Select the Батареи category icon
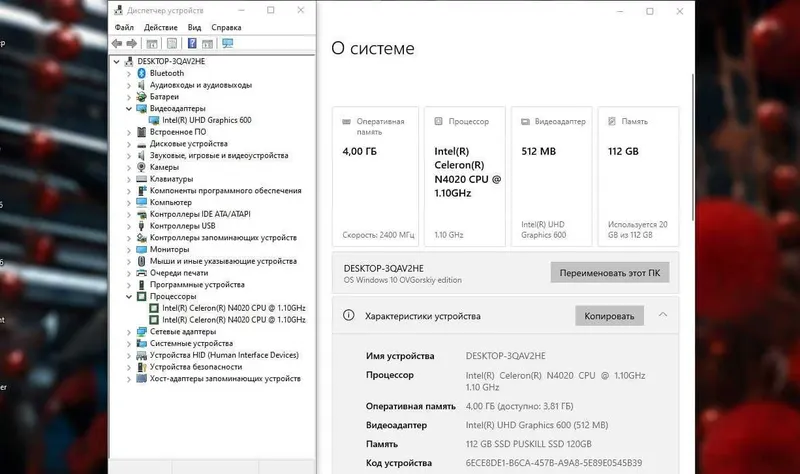The height and width of the screenshot is (474, 800). pyautogui.click(x=142, y=96)
